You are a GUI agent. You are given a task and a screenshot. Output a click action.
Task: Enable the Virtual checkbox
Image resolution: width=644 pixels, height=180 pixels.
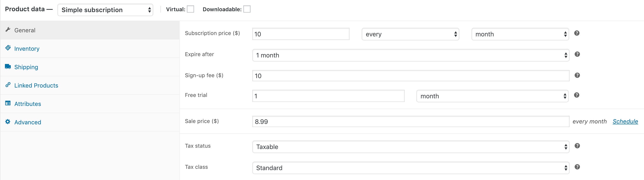(190, 9)
